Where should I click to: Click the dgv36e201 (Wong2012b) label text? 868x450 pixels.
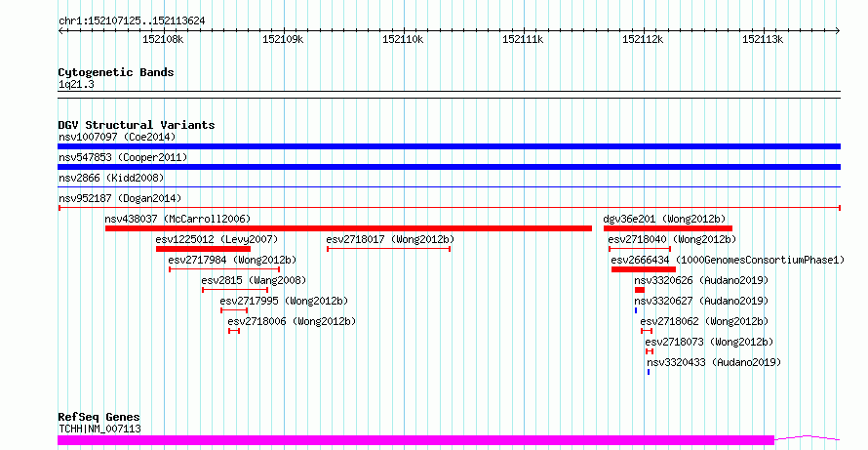click(x=664, y=219)
